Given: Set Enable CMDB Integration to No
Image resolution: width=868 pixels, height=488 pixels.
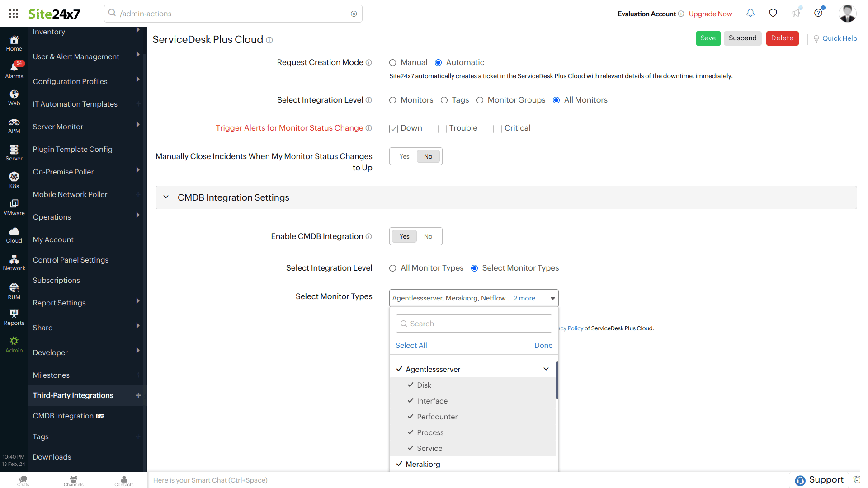Looking at the screenshot, I should click(x=428, y=236).
